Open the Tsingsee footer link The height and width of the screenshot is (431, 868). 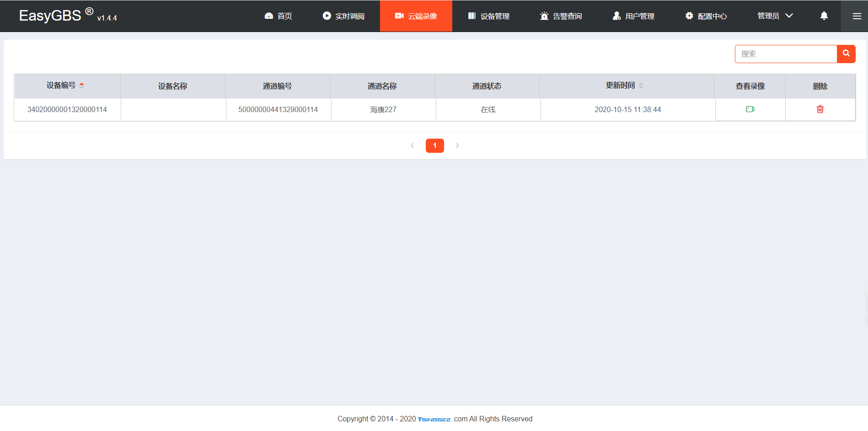434,419
